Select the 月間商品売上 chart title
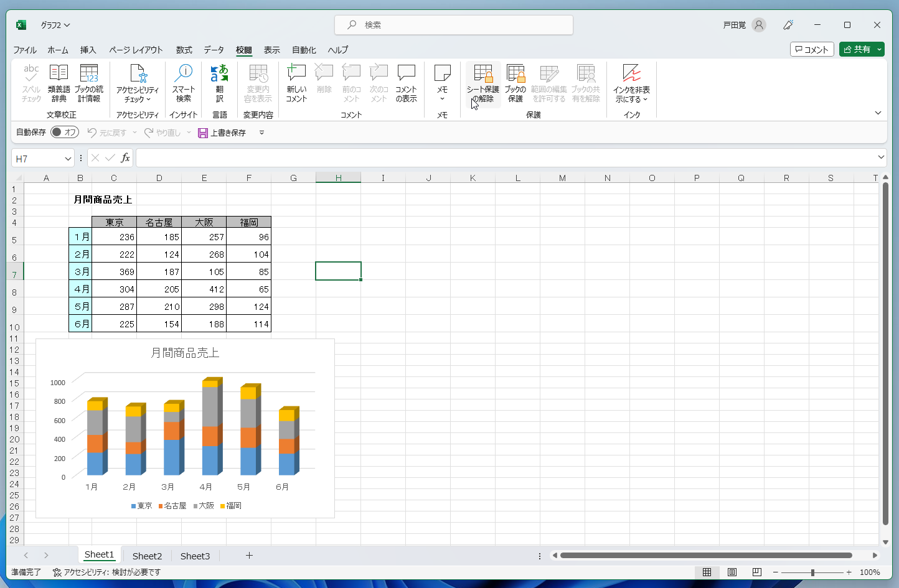This screenshot has width=899, height=588. tap(185, 353)
